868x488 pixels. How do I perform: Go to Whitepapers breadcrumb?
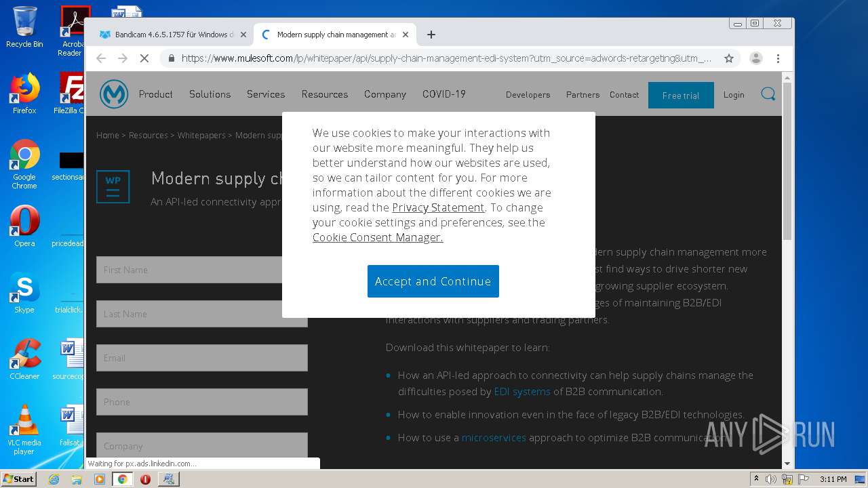(x=201, y=136)
